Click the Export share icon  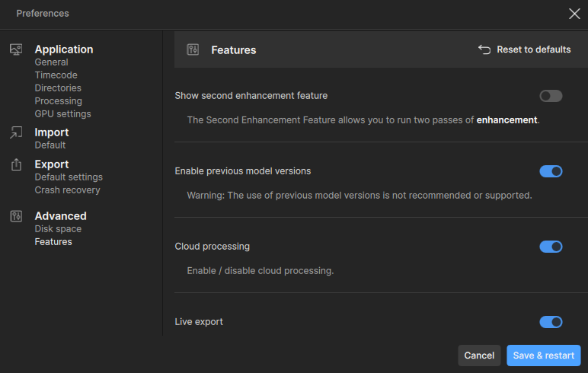click(16, 164)
